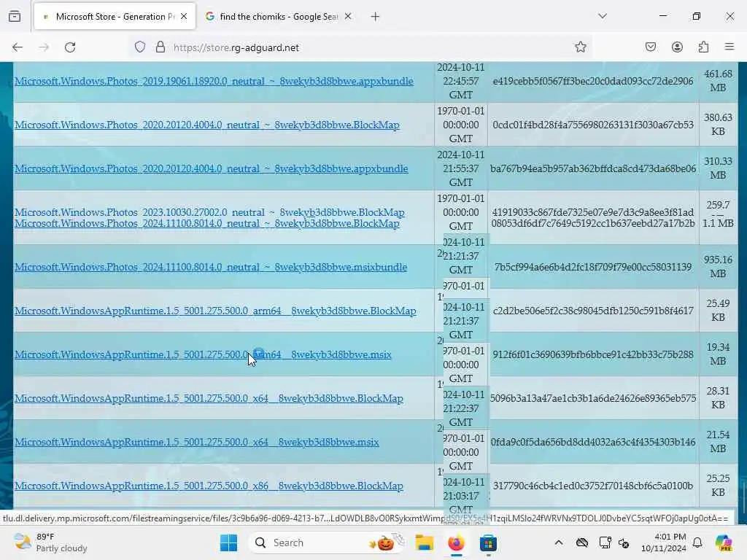Select the 461.68 MB size cell
The width and height of the screenshot is (747, 560).
(718, 81)
